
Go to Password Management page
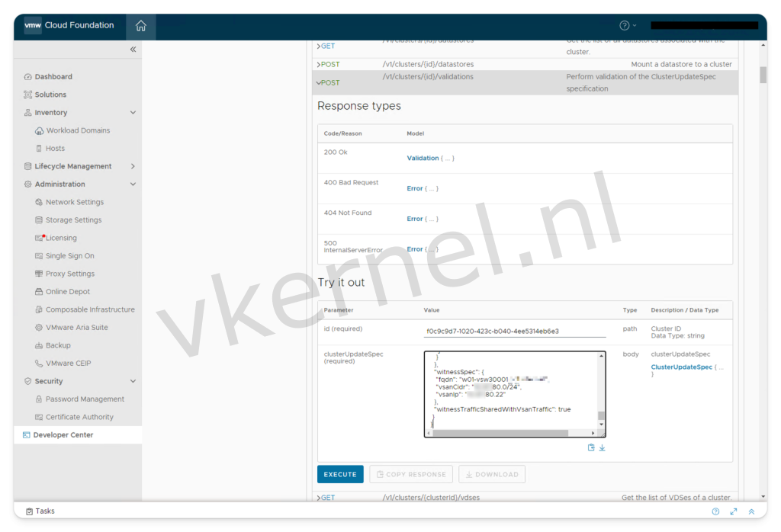coord(85,399)
